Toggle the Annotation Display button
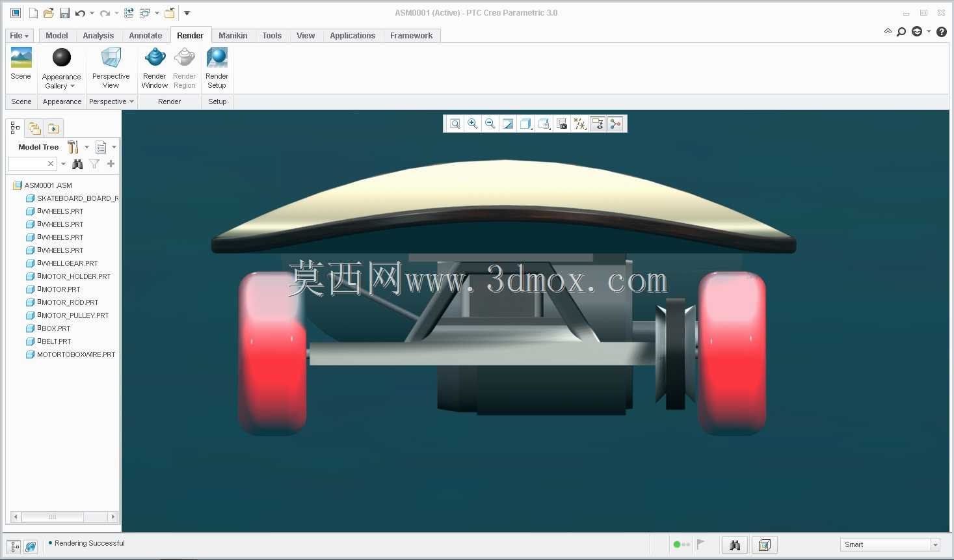Screen dimensions: 954x560 coord(598,124)
